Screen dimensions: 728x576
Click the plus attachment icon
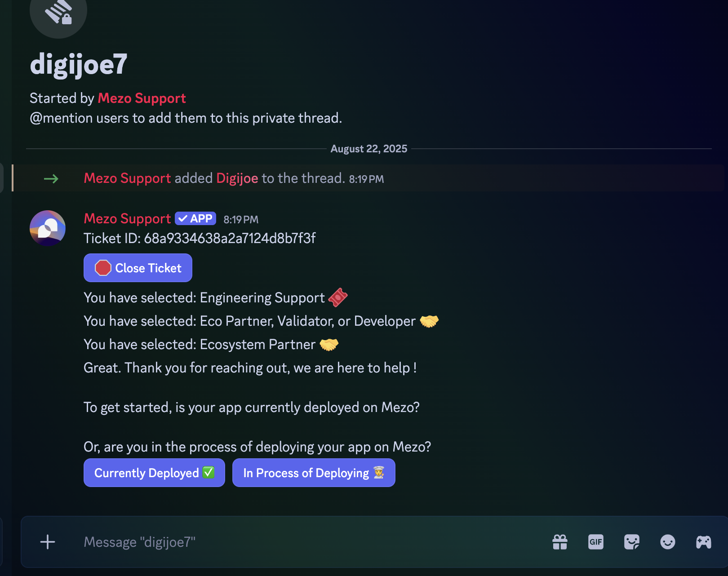coord(48,542)
